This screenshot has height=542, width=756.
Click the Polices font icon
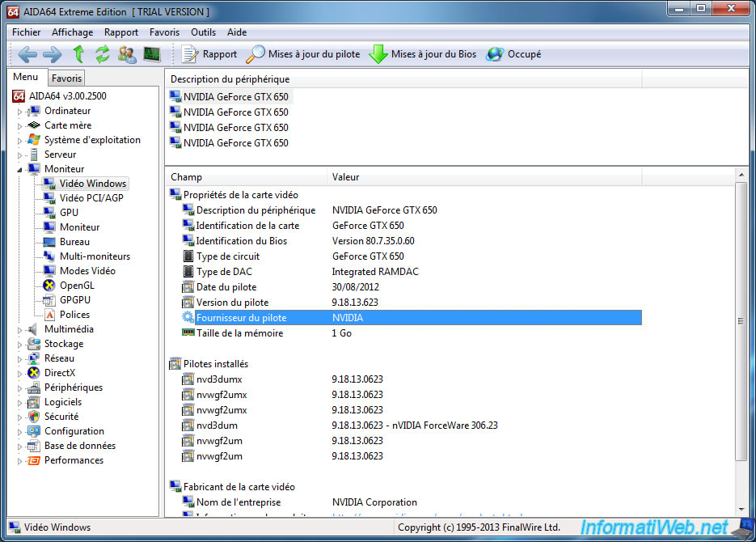point(49,315)
